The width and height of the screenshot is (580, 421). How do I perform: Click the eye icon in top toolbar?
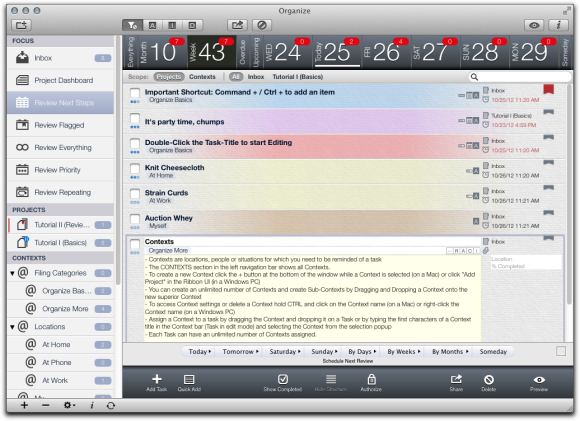(534, 25)
